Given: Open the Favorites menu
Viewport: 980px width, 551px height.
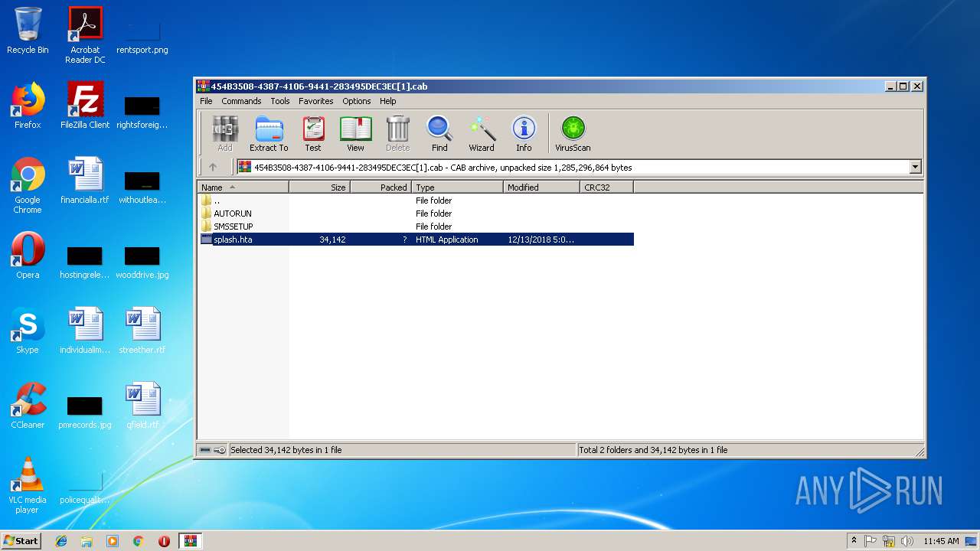Looking at the screenshot, I should 315,101.
